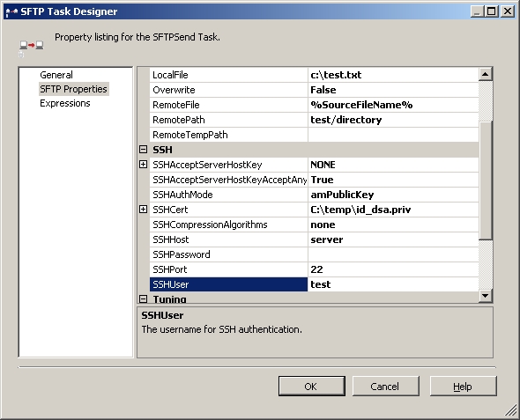Select the highlighted SSHUser property label
The width and height of the screenshot is (520, 420).
[228, 284]
